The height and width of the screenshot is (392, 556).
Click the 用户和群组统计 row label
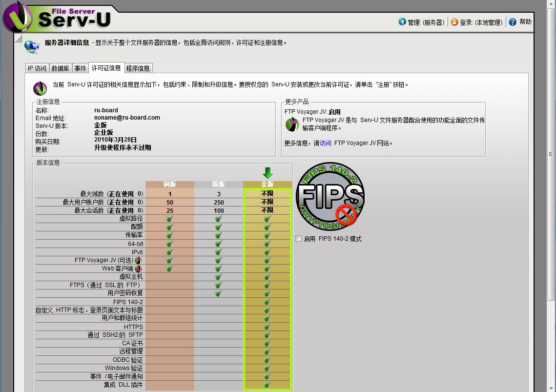pos(123,318)
